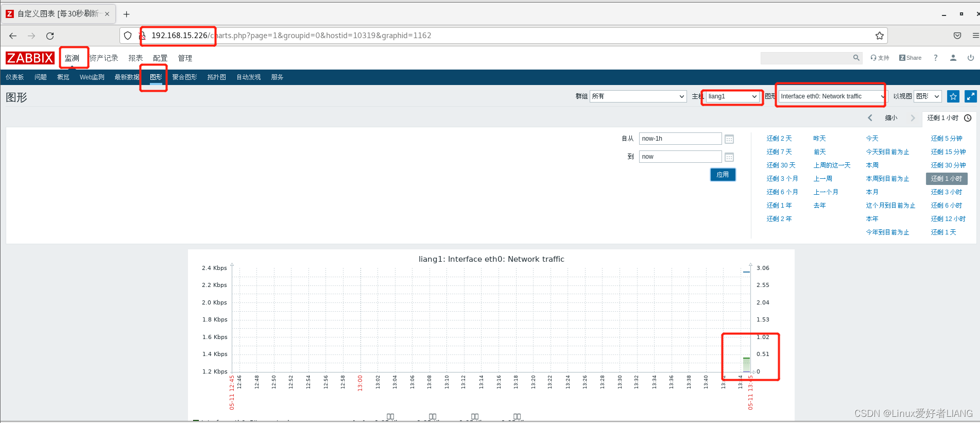Open the 管理 main menu
Screen dimensions: 980x423
[185, 58]
